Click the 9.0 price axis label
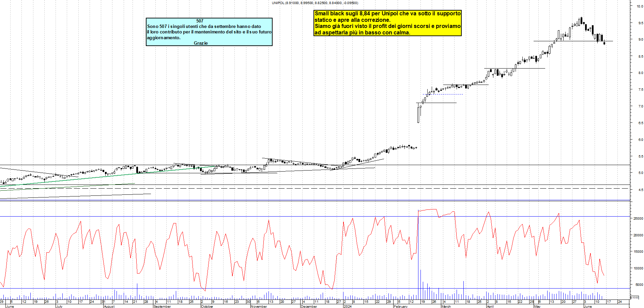Image resolution: width=644 pixels, height=308 pixels. pos(641,40)
